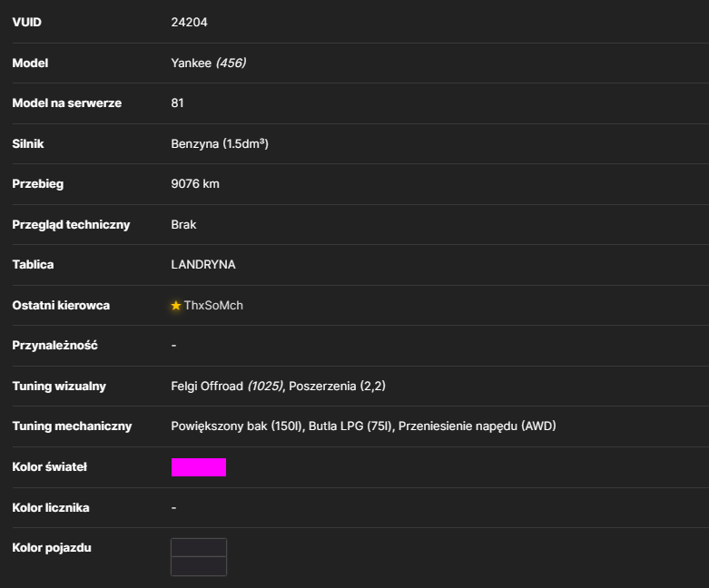Click the gold star next to ThxSoMch
Screen dimensions: 709x588
(x=176, y=306)
